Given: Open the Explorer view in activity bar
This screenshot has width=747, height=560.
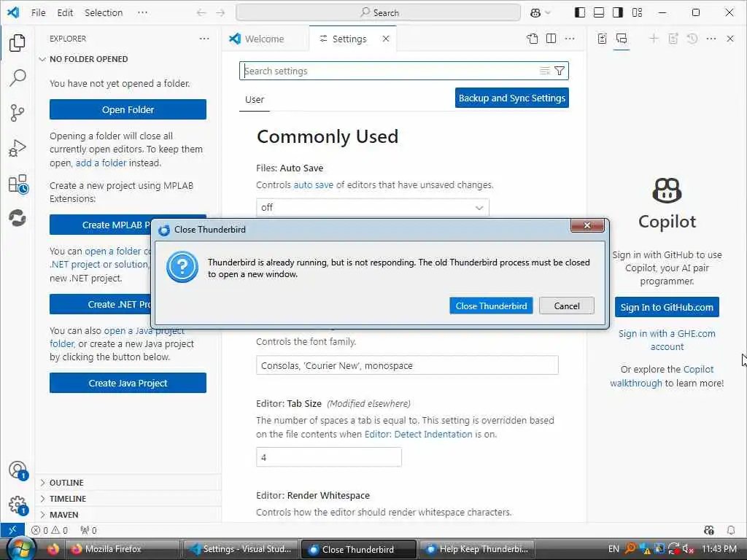Looking at the screenshot, I should coord(18,43).
